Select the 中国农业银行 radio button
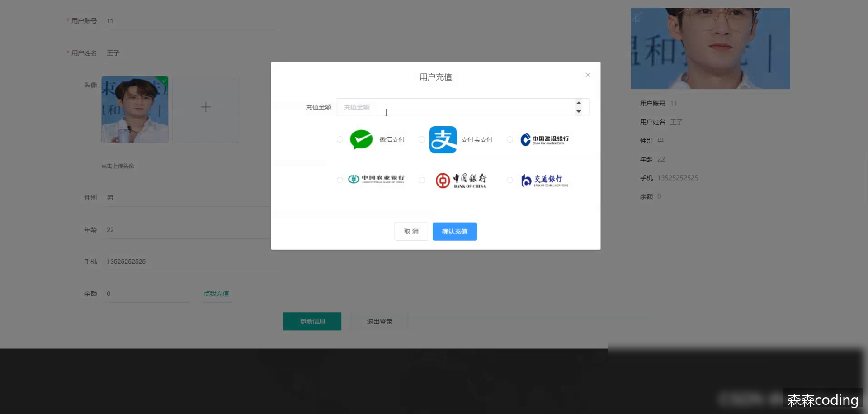Viewport: 868px width, 414px height. click(x=340, y=180)
